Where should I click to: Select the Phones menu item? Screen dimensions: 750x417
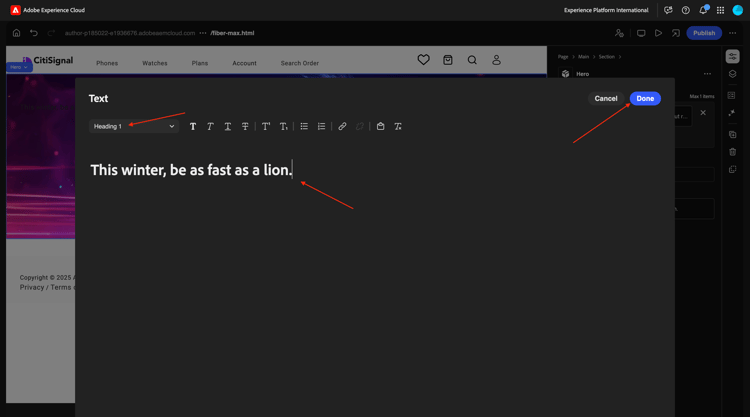pos(107,63)
